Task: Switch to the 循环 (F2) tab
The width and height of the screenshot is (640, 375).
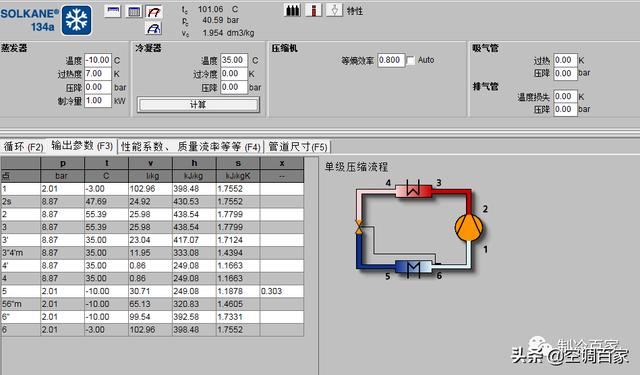Action: point(23,146)
